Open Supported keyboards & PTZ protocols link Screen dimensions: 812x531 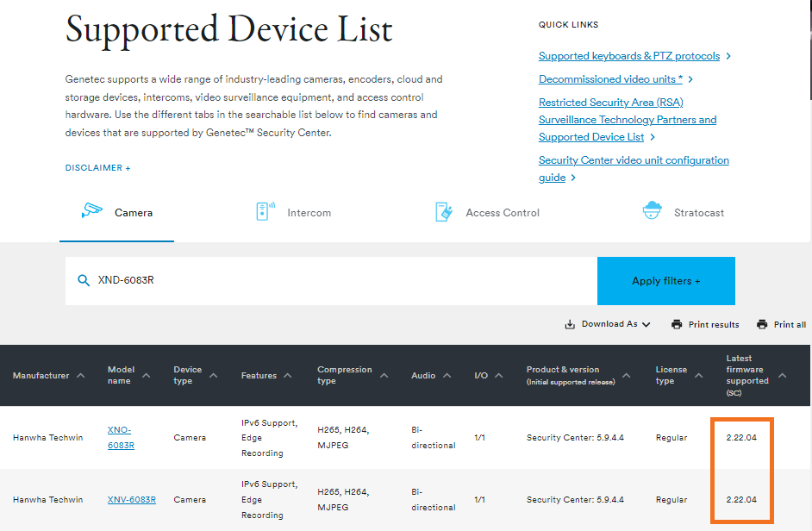point(629,56)
